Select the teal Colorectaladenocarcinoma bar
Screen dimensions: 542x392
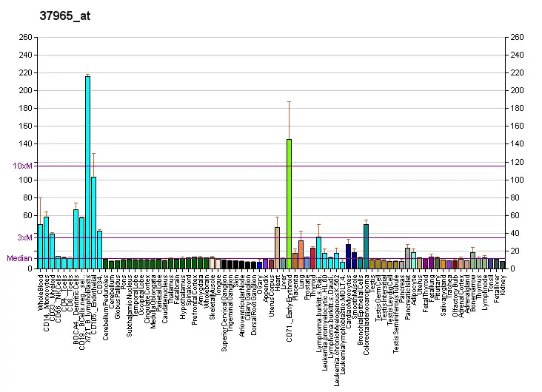366,246
